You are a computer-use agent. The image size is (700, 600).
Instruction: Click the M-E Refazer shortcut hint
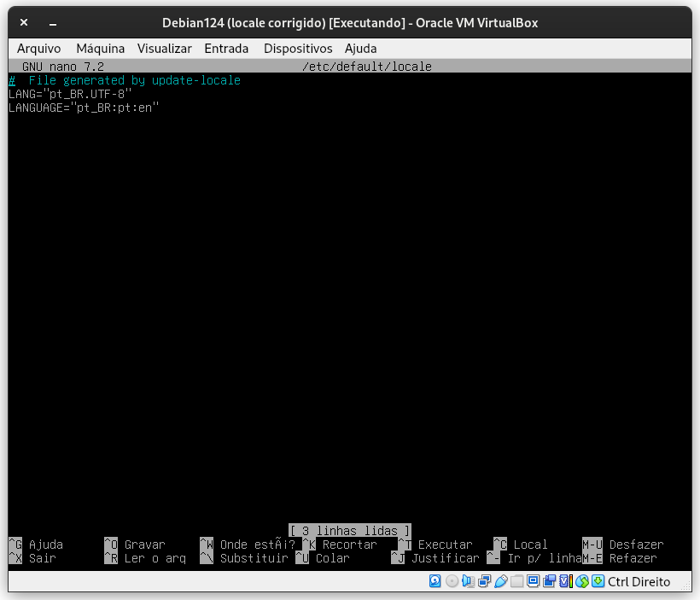(620, 558)
